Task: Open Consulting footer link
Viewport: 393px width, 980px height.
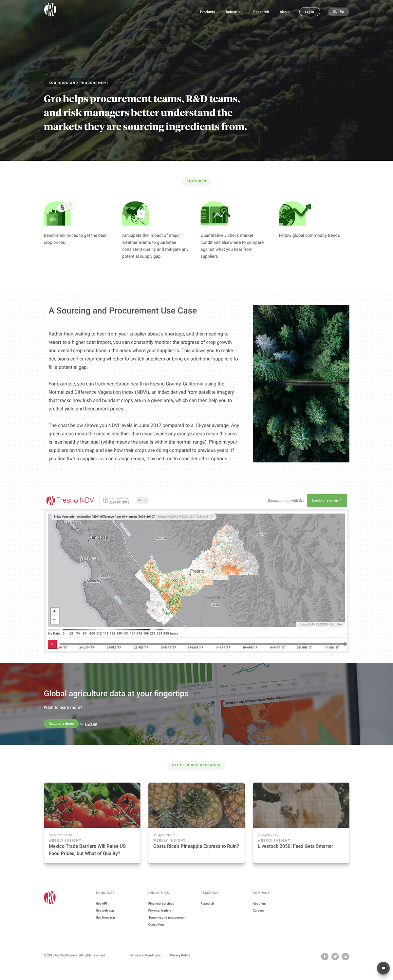Action: coord(156,925)
